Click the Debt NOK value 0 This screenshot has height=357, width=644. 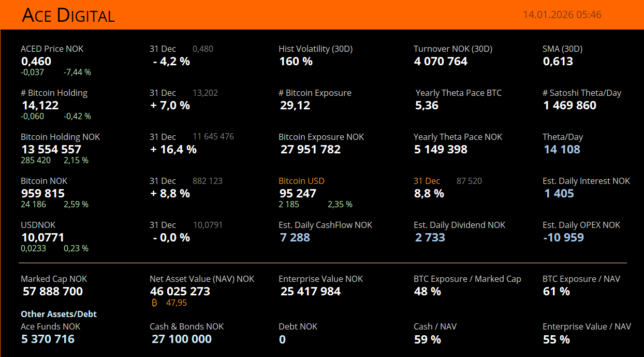(x=282, y=339)
